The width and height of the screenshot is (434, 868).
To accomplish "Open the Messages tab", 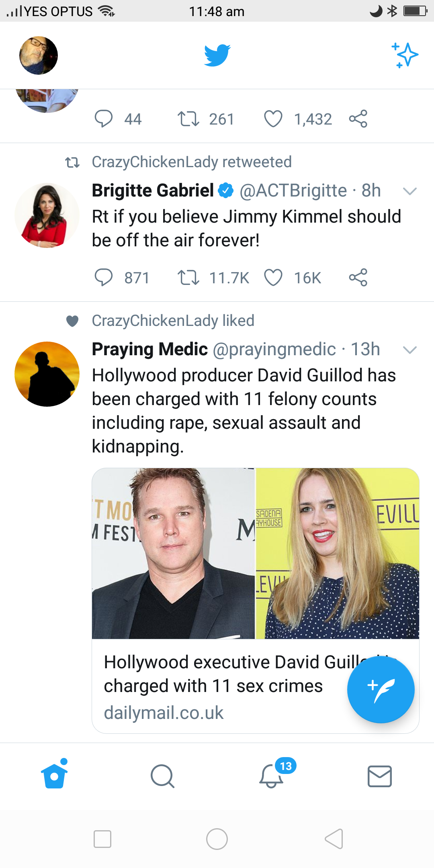I will [380, 776].
